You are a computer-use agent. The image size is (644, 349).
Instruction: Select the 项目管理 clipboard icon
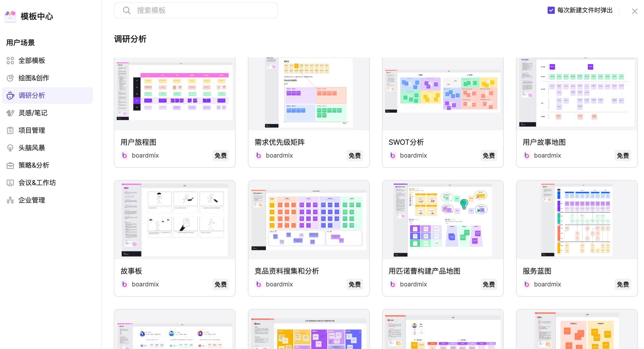[x=10, y=130]
